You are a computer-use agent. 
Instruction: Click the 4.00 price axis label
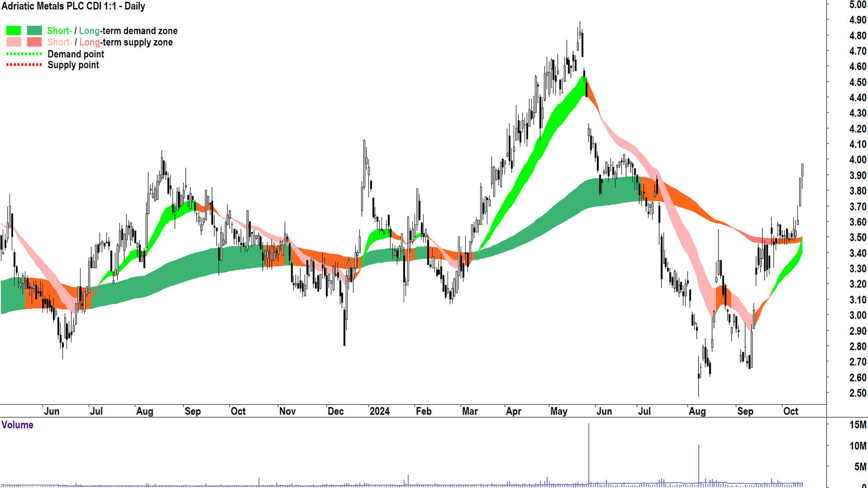click(858, 160)
